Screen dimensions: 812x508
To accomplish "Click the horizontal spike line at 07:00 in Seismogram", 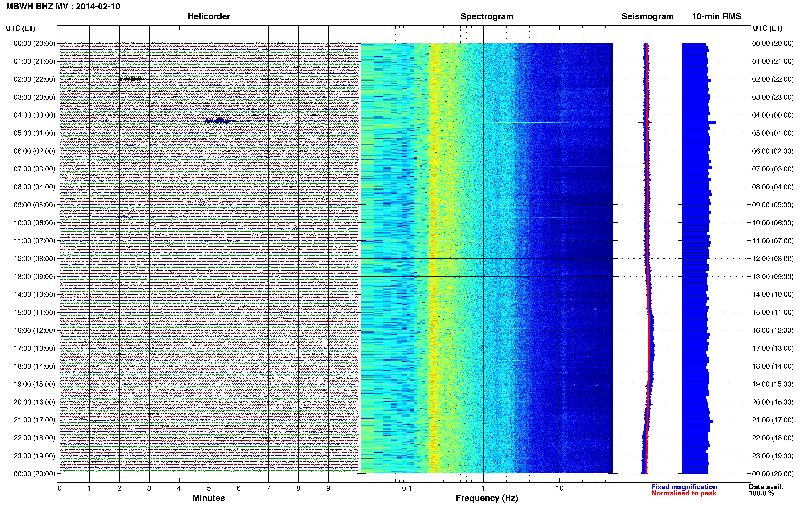I will (x=642, y=167).
